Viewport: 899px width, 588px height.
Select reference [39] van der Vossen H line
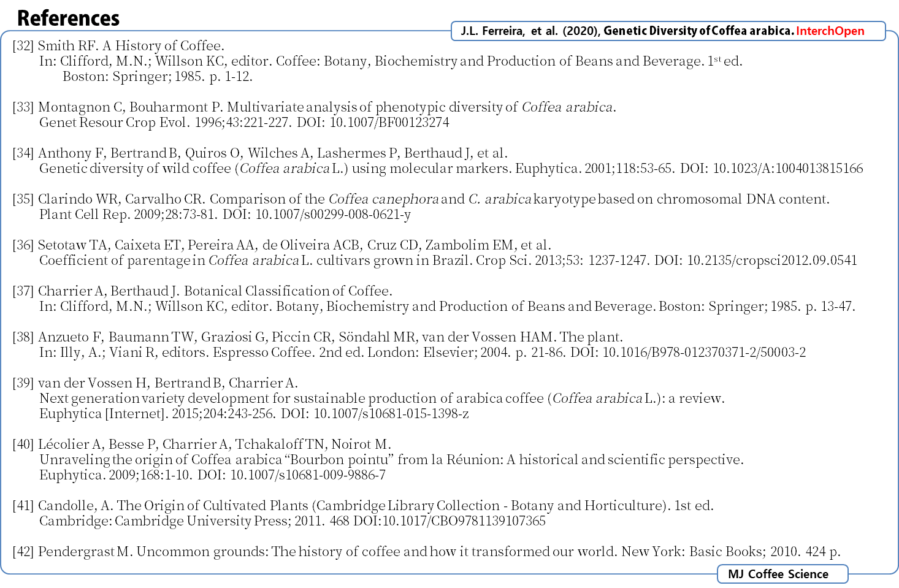[x=155, y=383]
